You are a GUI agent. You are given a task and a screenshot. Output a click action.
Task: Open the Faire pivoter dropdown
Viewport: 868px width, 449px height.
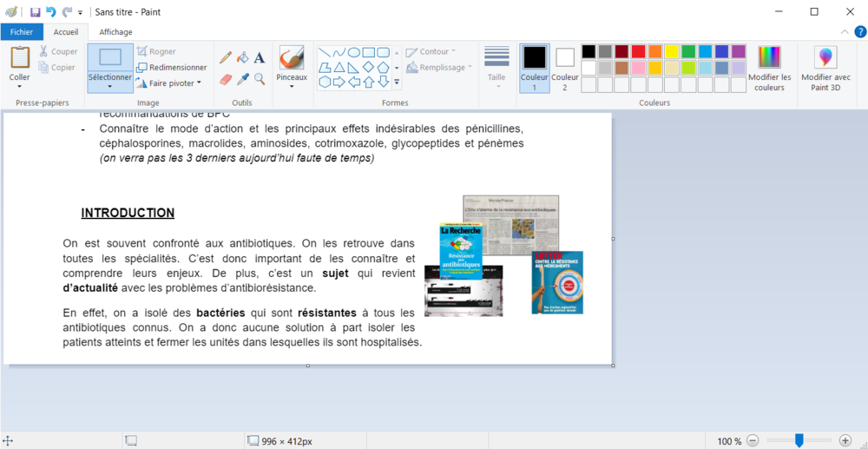[x=174, y=83]
